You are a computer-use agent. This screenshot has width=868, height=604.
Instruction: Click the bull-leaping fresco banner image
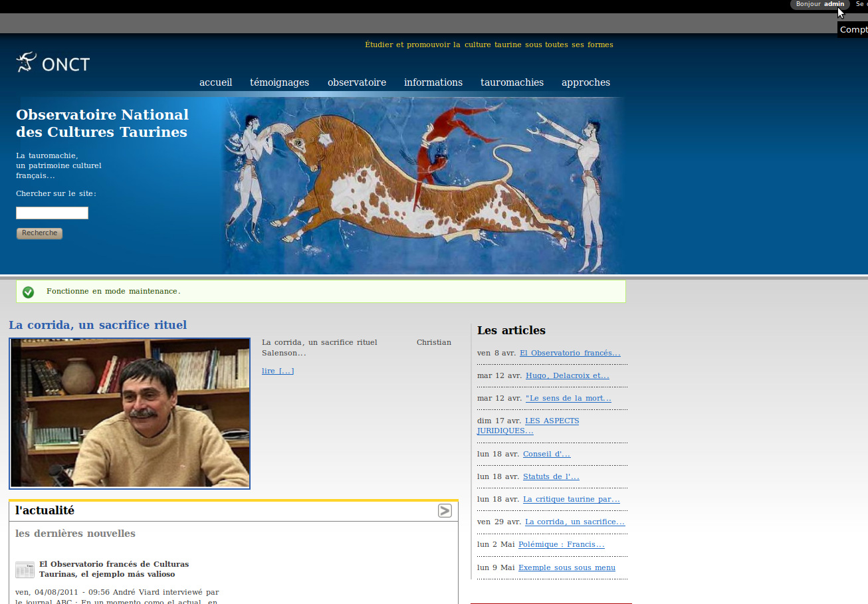(423, 185)
